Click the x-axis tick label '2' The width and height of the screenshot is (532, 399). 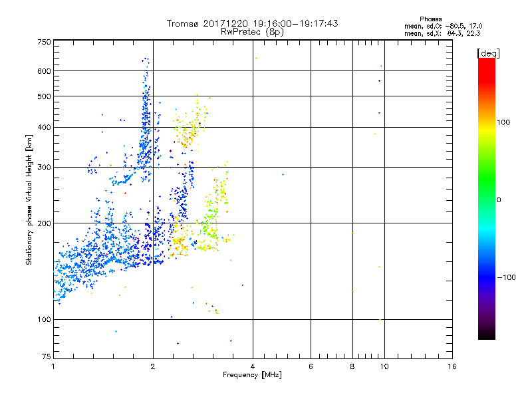(x=153, y=366)
